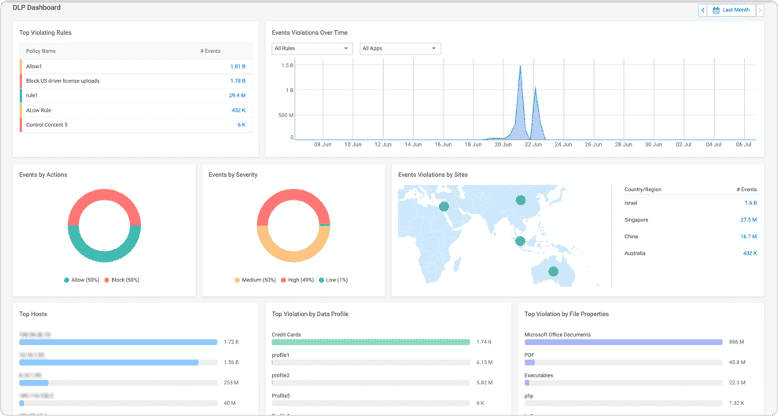Select the Credit Cards data profile bar
The height and width of the screenshot is (416, 778).
(x=371, y=342)
